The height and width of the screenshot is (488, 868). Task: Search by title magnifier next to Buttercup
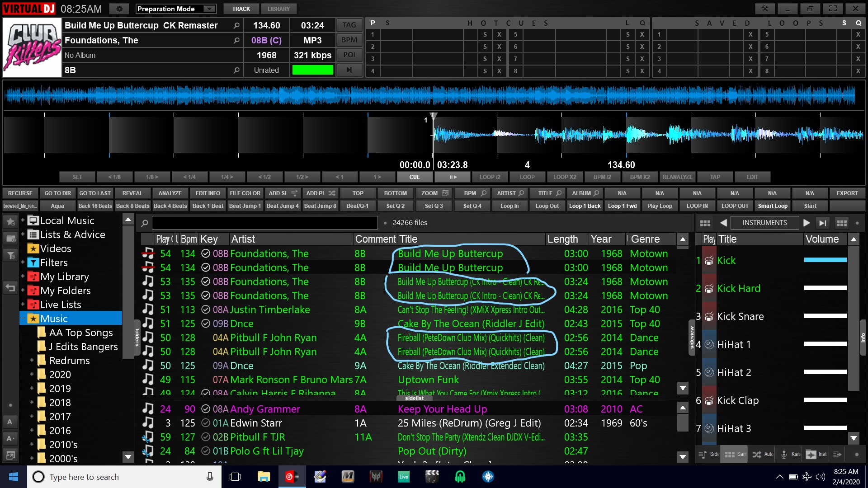coord(236,26)
